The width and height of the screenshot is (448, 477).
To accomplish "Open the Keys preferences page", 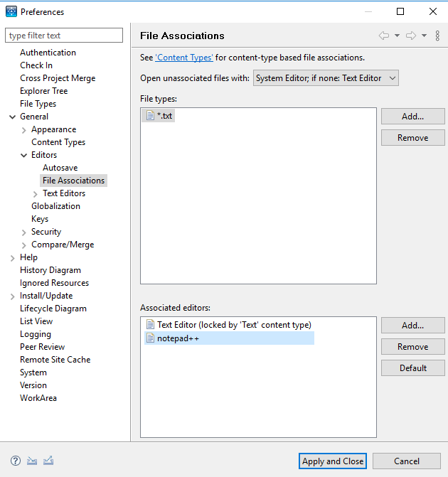I will click(x=40, y=219).
